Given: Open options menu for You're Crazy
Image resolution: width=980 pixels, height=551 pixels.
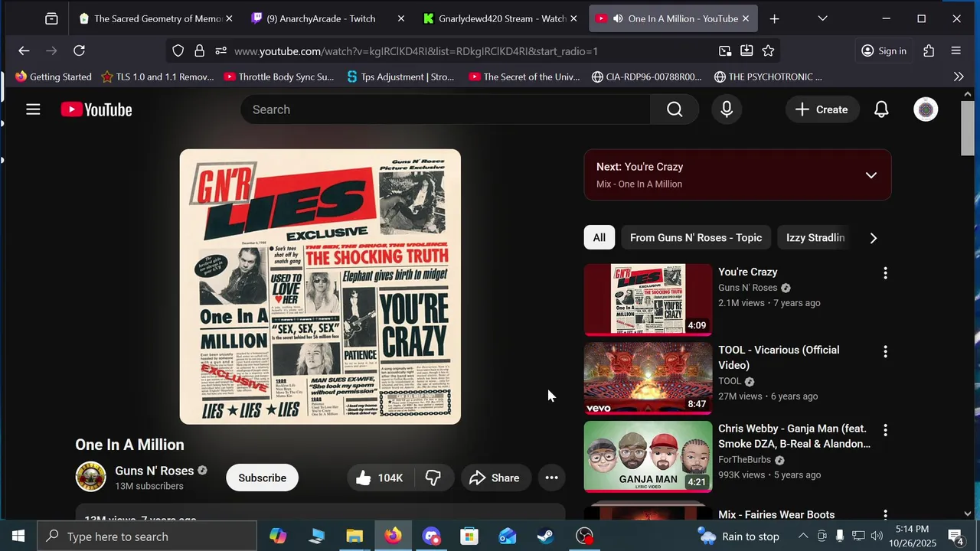Looking at the screenshot, I should point(885,273).
